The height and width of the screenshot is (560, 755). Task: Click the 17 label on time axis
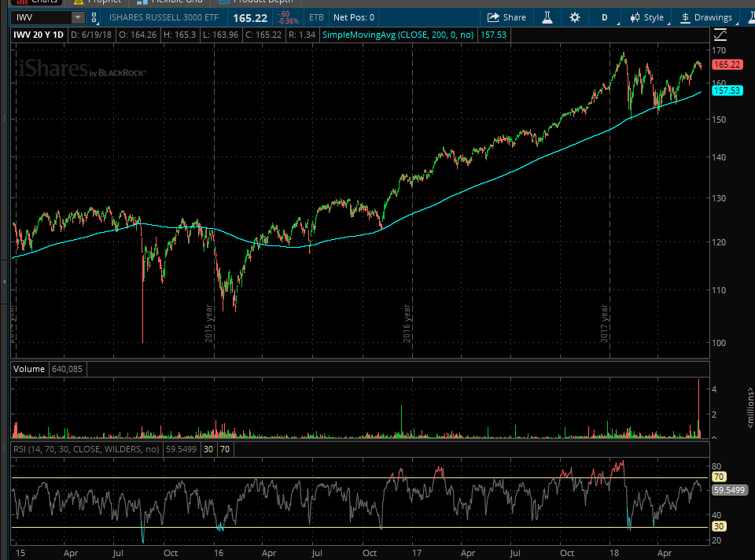417,553
